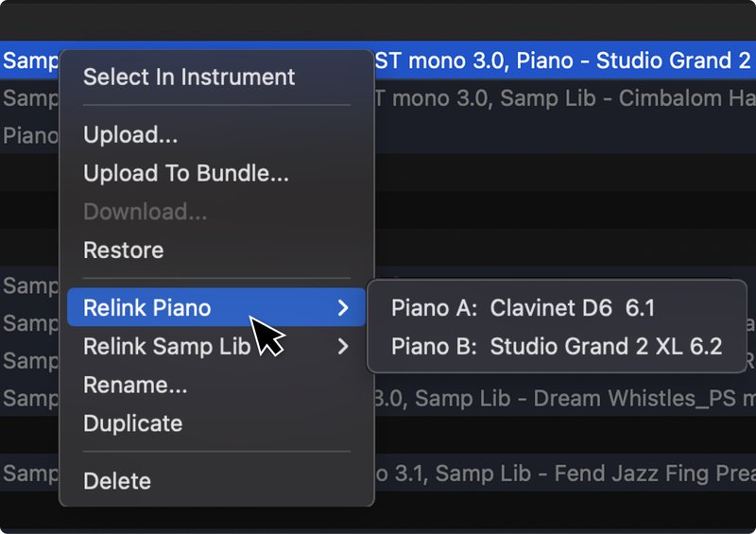The width and height of the screenshot is (756, 534).
Task: Choose Restore in the context menu
Action: tap(124, 250)
